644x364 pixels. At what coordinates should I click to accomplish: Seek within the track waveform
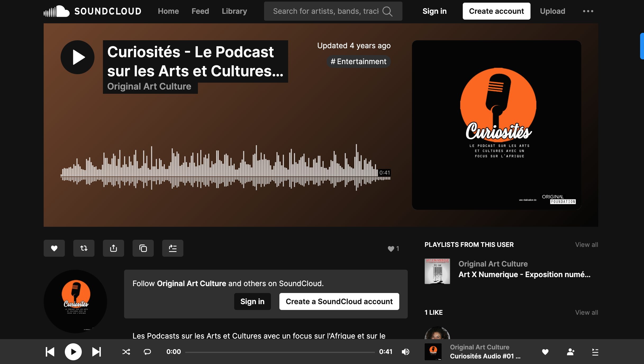click(225, 167)
